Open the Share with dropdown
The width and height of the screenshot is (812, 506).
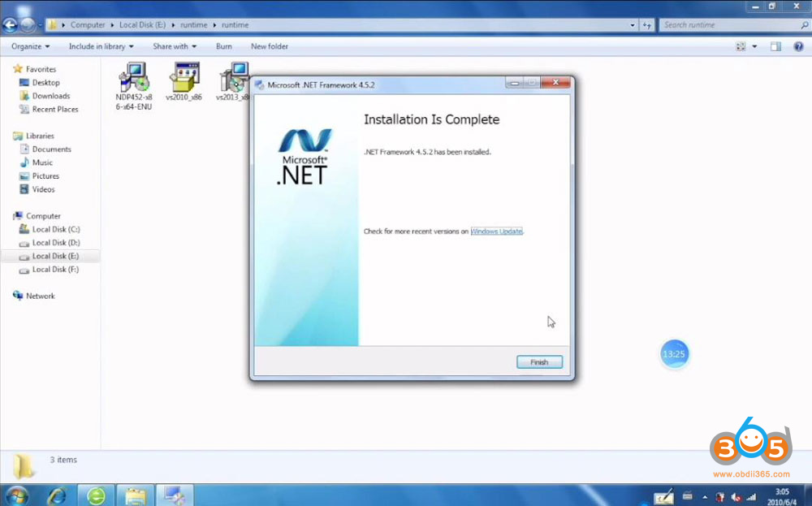175,46
